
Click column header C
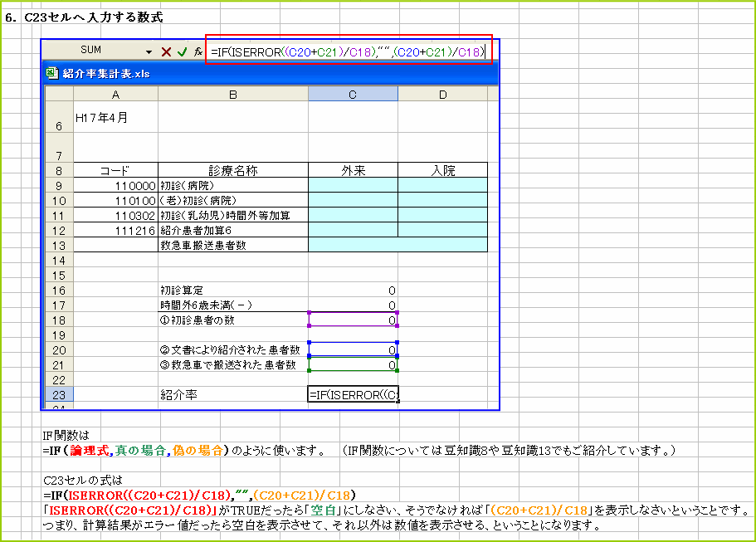pyautogui.click(x=353, y=94)
